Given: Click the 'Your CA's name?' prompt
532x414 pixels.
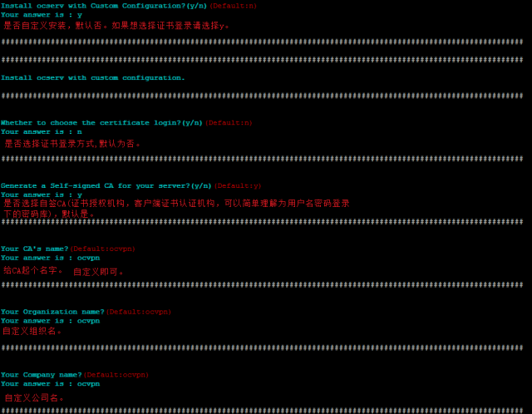Looking at the screenshot, I should 34,249.
